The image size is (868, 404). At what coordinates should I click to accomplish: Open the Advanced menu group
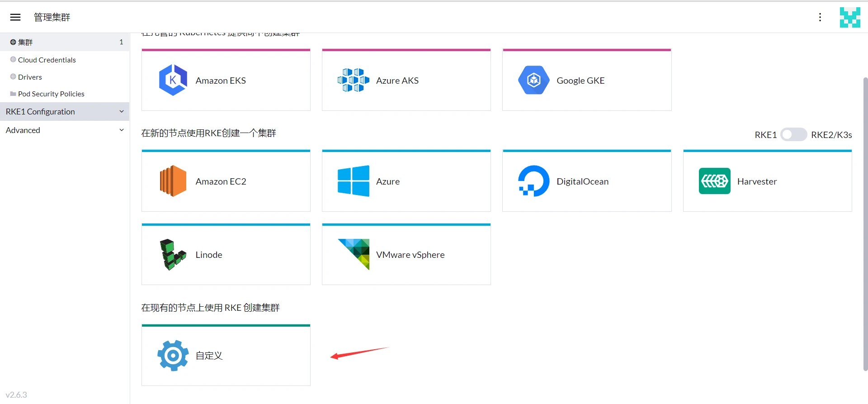coord(65,130)
